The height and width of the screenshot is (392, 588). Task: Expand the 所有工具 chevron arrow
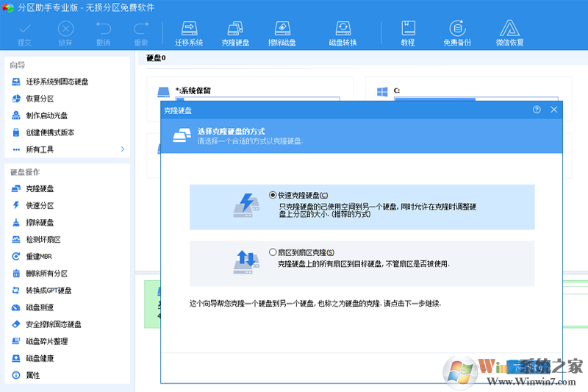pos(123,149)
